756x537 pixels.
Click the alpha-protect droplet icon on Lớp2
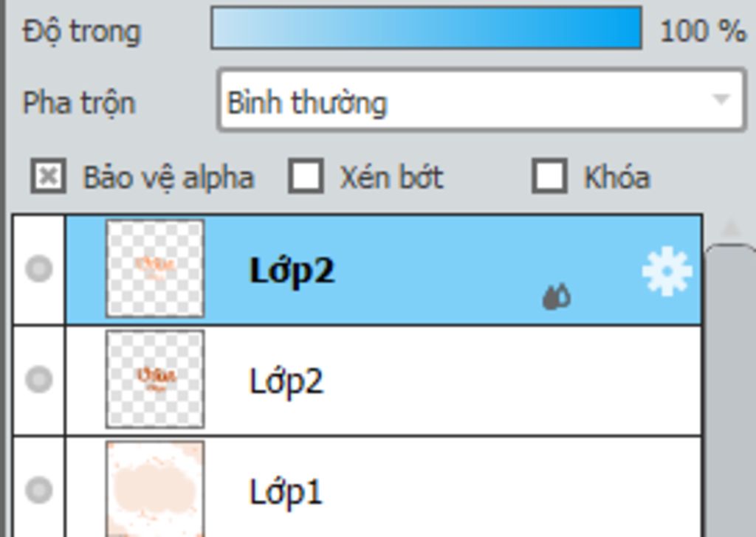557,297
